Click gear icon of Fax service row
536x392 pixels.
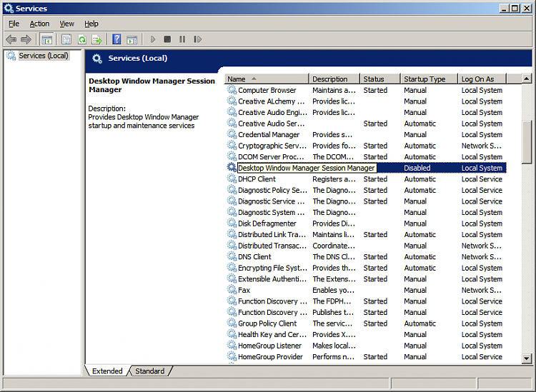(x=232, y=290)
